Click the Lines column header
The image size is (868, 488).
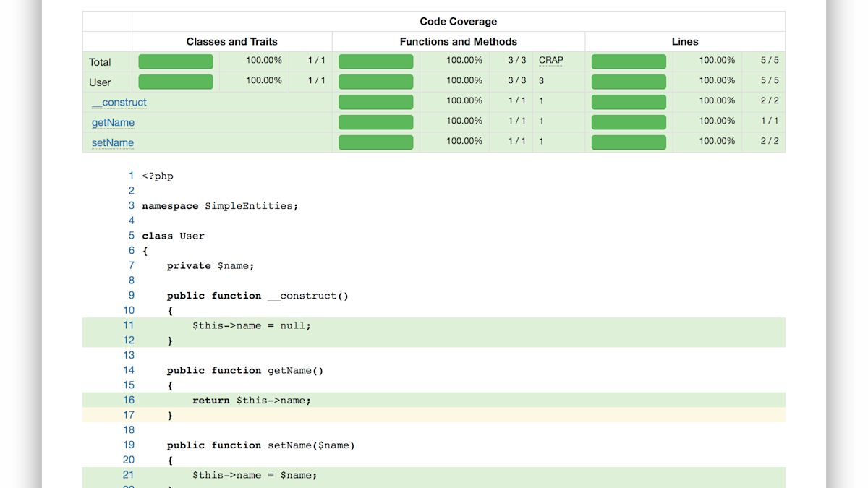[x=684, y=41]
